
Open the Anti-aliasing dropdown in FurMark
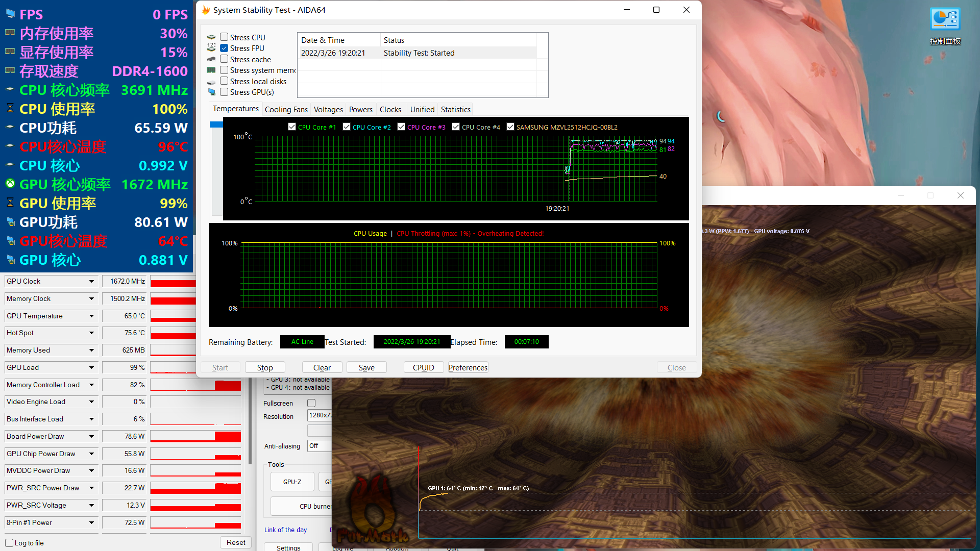(320, 446)
